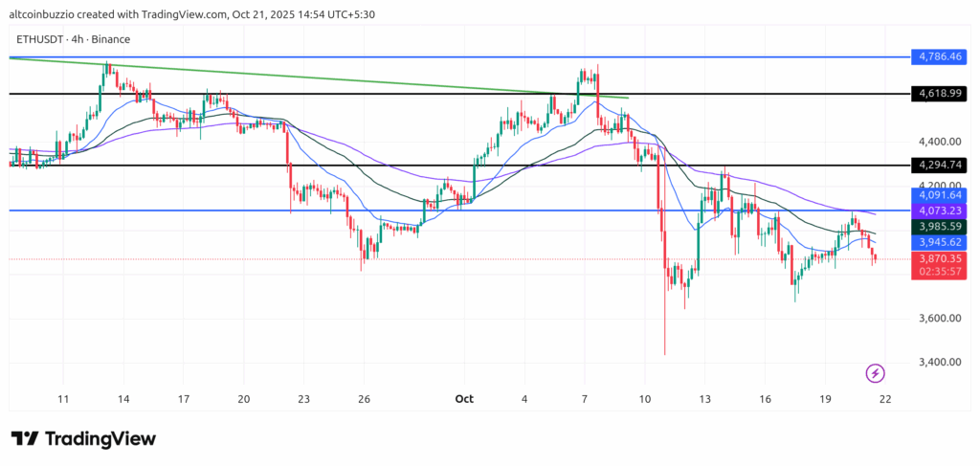The image size is (980, 466).
Task: Select the ETHUSDT symbol label
Action: (x=46, y=39)
